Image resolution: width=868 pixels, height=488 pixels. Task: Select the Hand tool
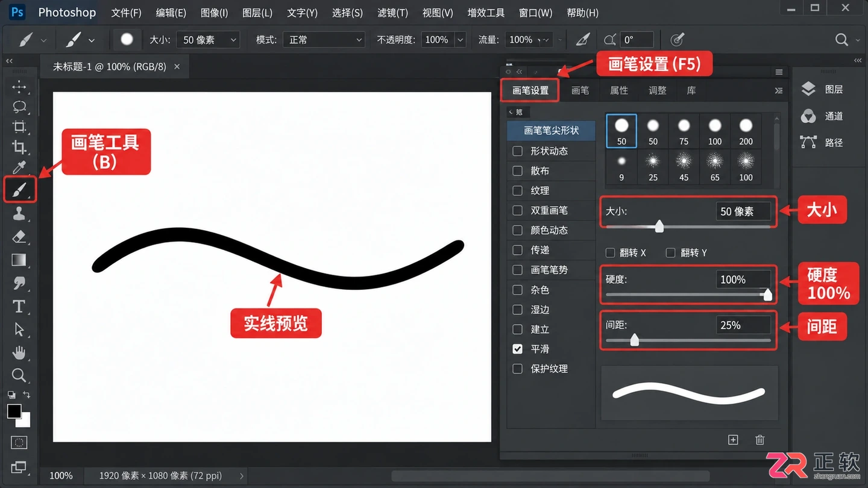19,352
